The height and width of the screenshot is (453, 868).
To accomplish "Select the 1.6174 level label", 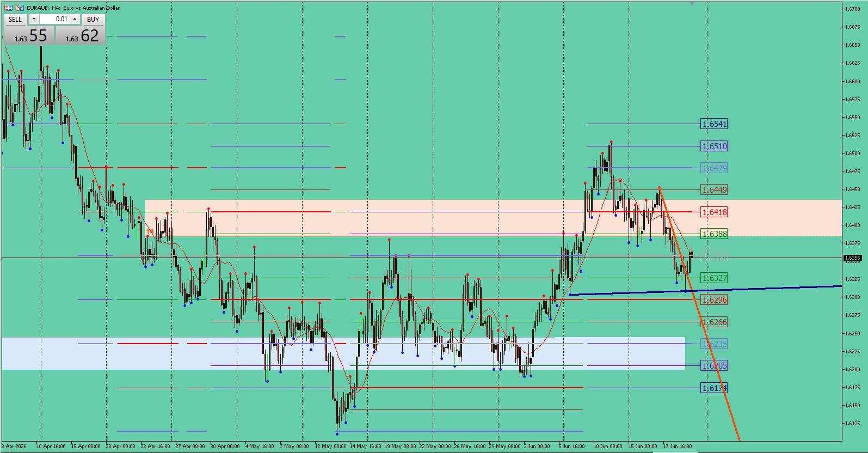I will [714, 388].
